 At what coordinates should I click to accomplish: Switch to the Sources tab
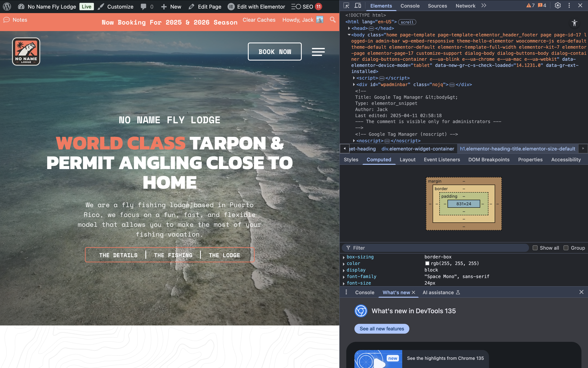[437, 6]
